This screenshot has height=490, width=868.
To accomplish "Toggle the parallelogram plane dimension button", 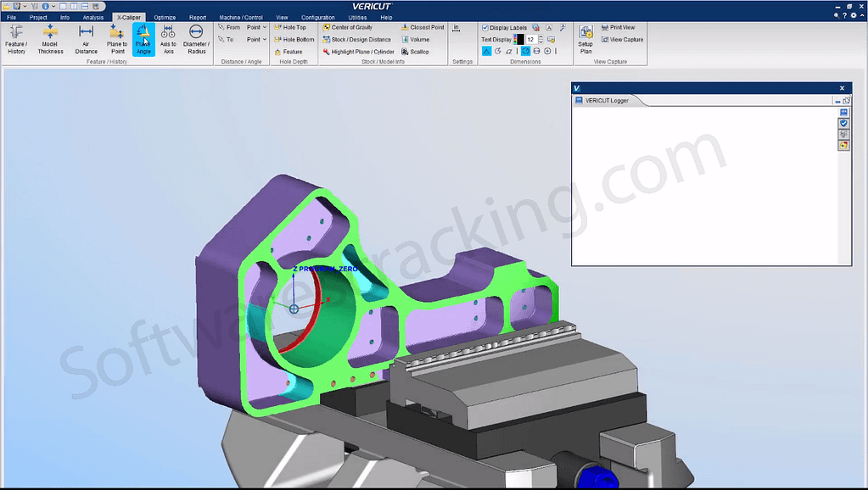I will tap(509, 51).
